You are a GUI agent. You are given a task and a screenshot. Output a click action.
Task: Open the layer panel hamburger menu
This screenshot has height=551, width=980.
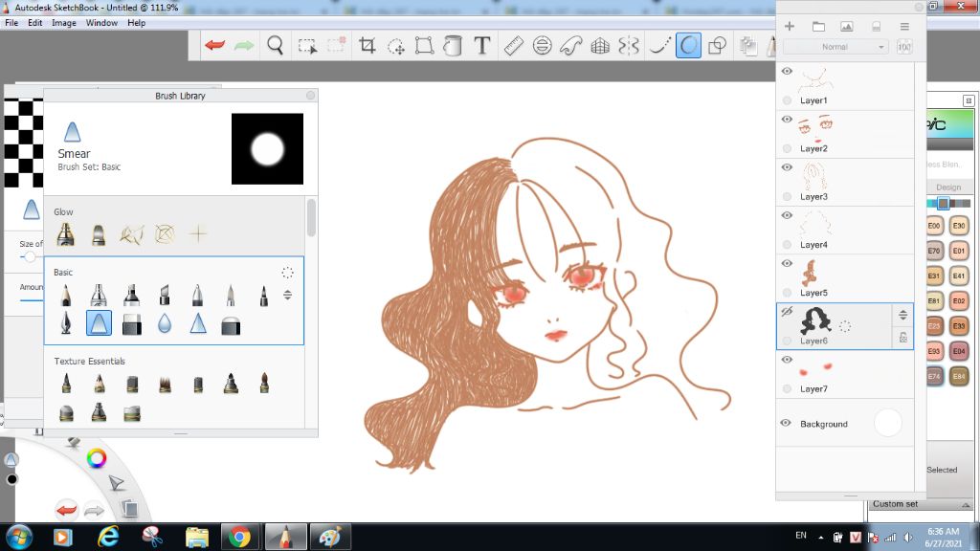tap(904, 26)
